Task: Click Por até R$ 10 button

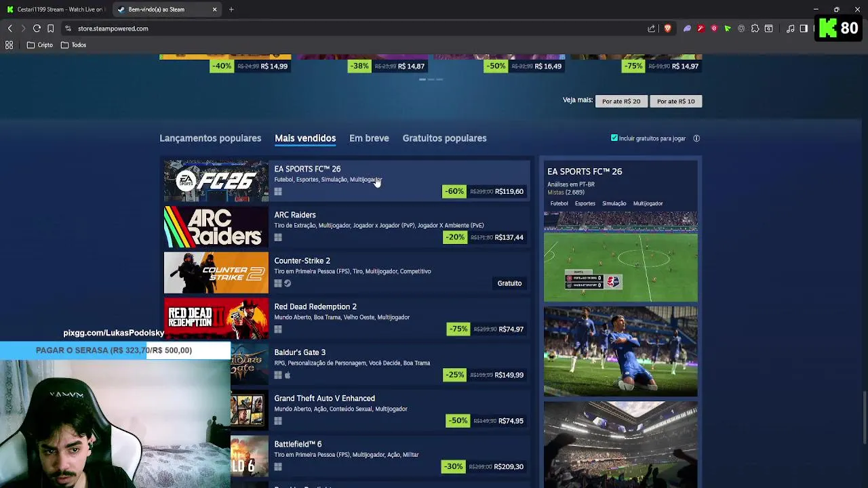Action: (675, 101)
